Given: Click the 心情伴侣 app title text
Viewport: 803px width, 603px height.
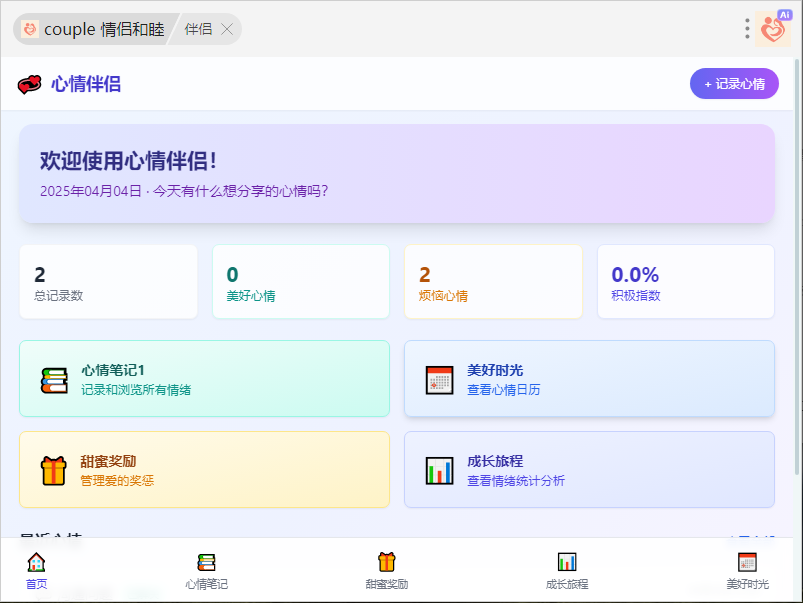Looking at the screenshot, I should (86, 84).
